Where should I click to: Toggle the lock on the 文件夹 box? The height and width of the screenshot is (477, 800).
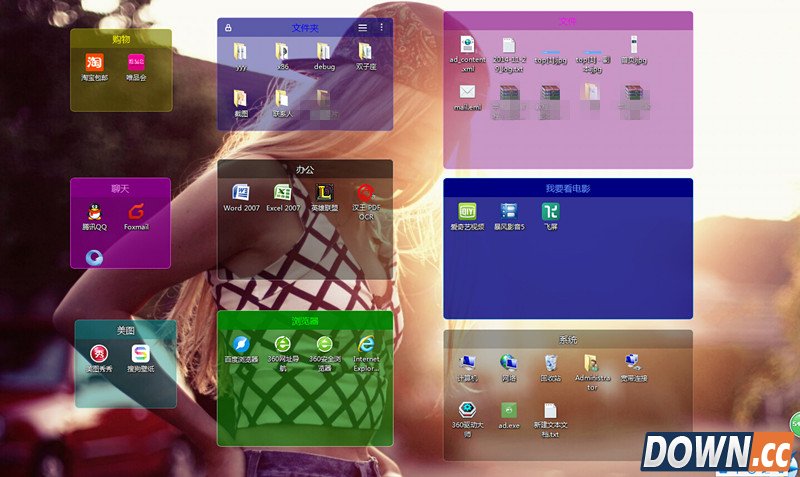pyautogui.click(x=228, y=28)
